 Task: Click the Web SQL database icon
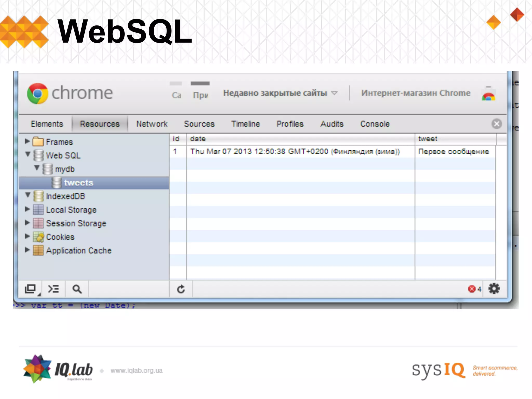(x=38, y=155)
